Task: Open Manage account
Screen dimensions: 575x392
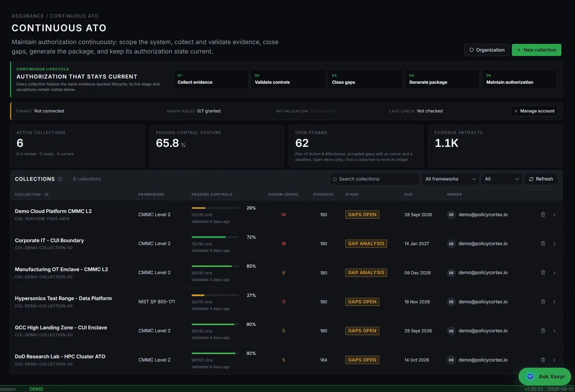Action: (534, 111)
